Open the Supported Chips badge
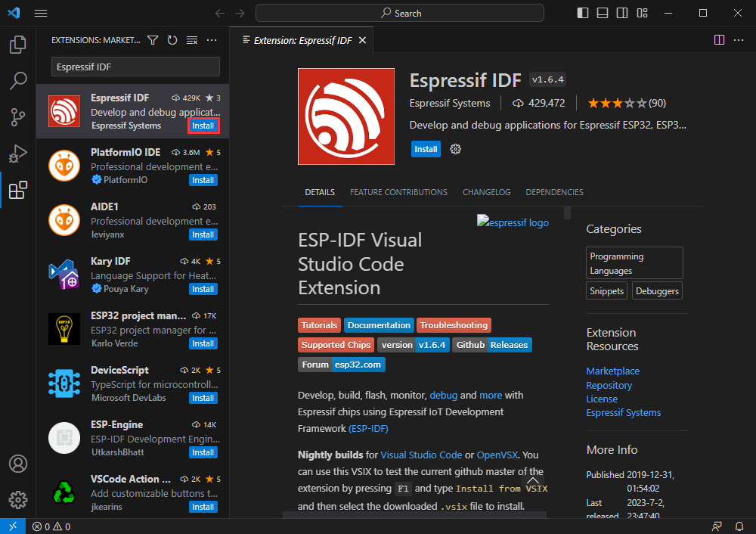 (x=336, y=345)
